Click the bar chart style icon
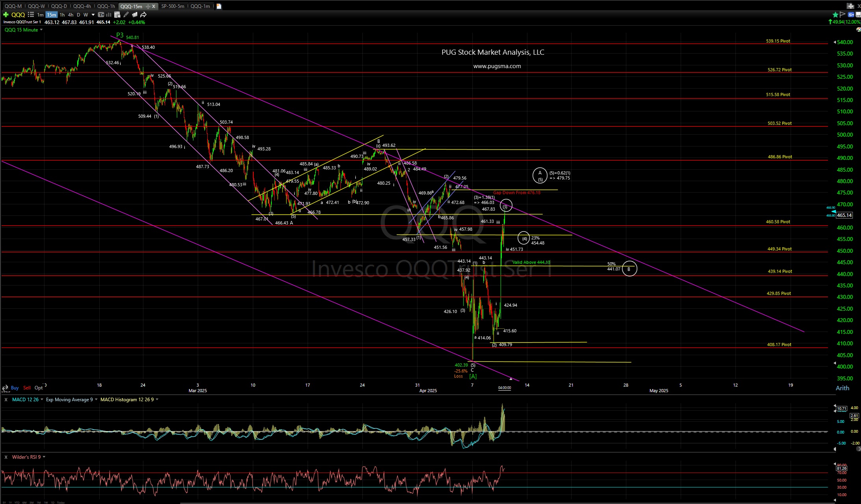This screenshot has height=504, width=861. tap(108, 15)
